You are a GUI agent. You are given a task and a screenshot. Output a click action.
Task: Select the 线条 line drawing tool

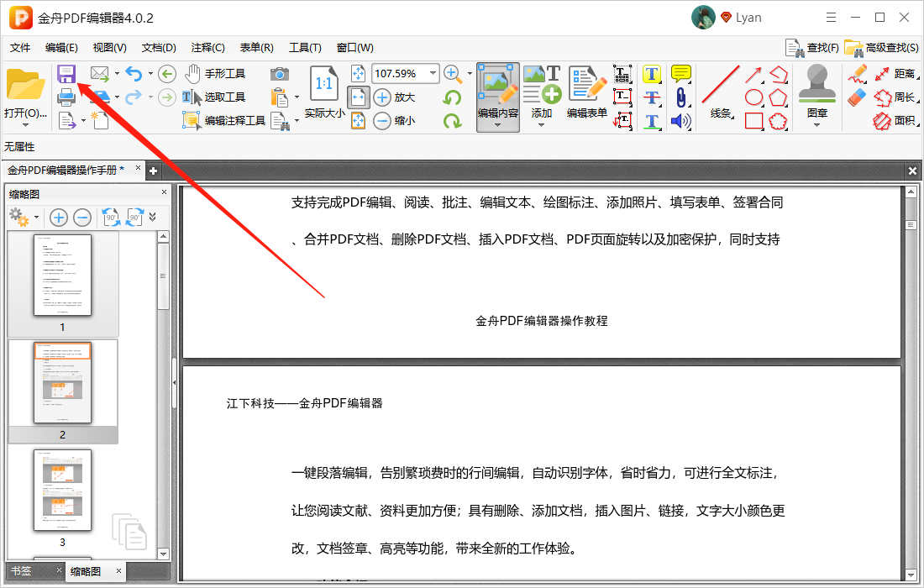pos(721,92)
